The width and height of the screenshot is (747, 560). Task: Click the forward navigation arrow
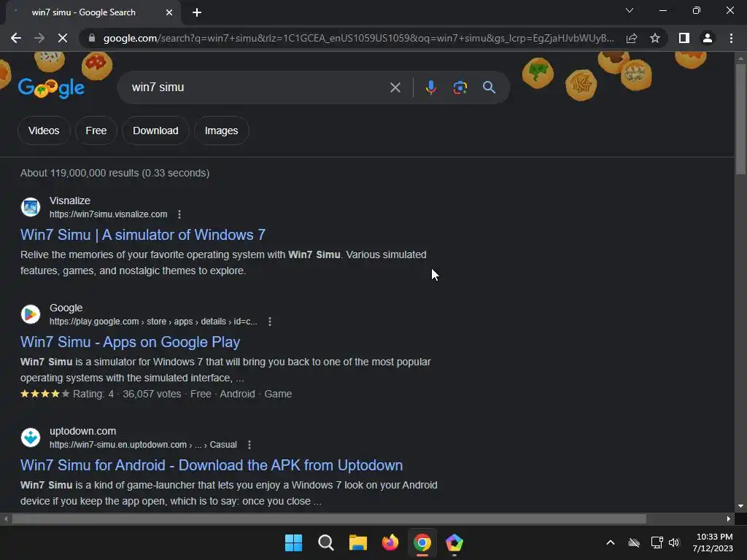point(39,38)
